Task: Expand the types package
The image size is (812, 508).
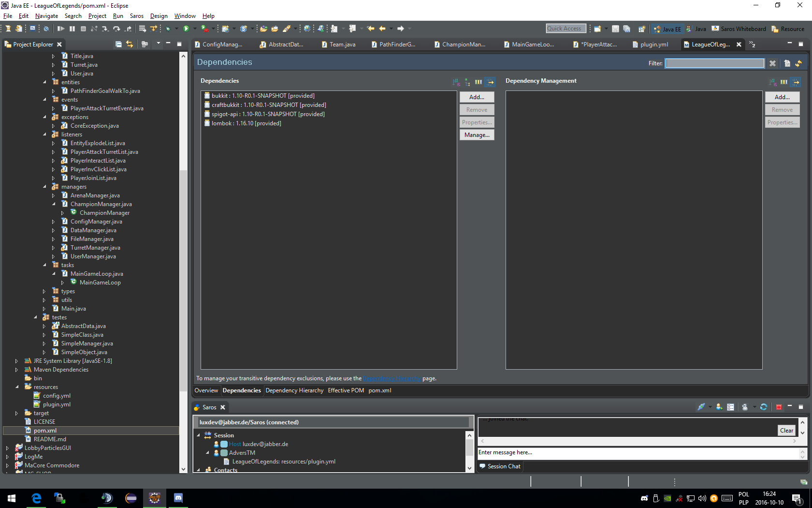Action: click(44, 291)
